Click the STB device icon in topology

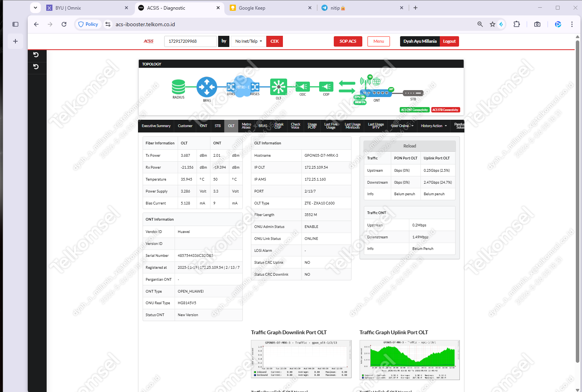pyautogui.click(x=413, y=93)
